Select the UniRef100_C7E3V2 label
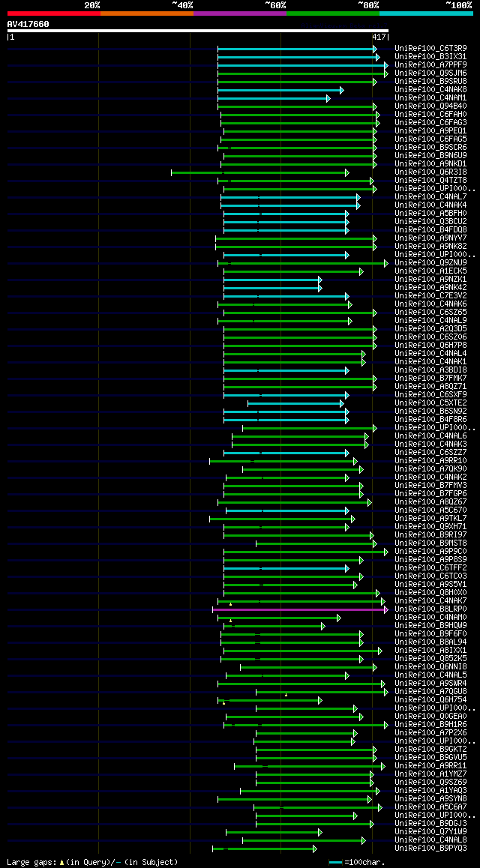480x868 pixels. click(x=430, y=296)
